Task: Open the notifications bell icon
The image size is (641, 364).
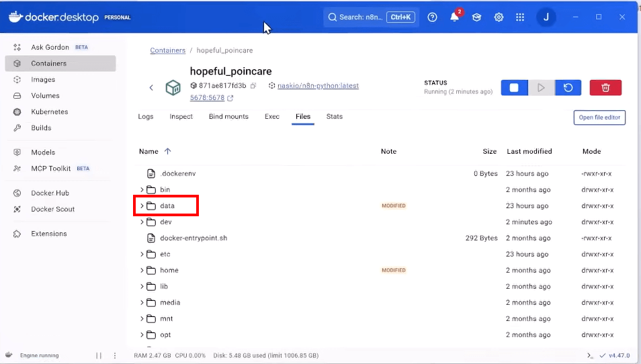Action: (x=454, y=17)
